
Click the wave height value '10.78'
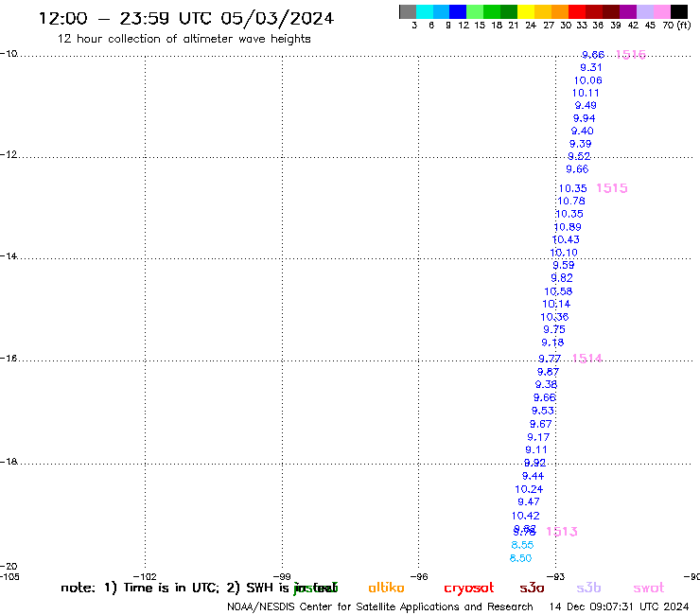571,201
